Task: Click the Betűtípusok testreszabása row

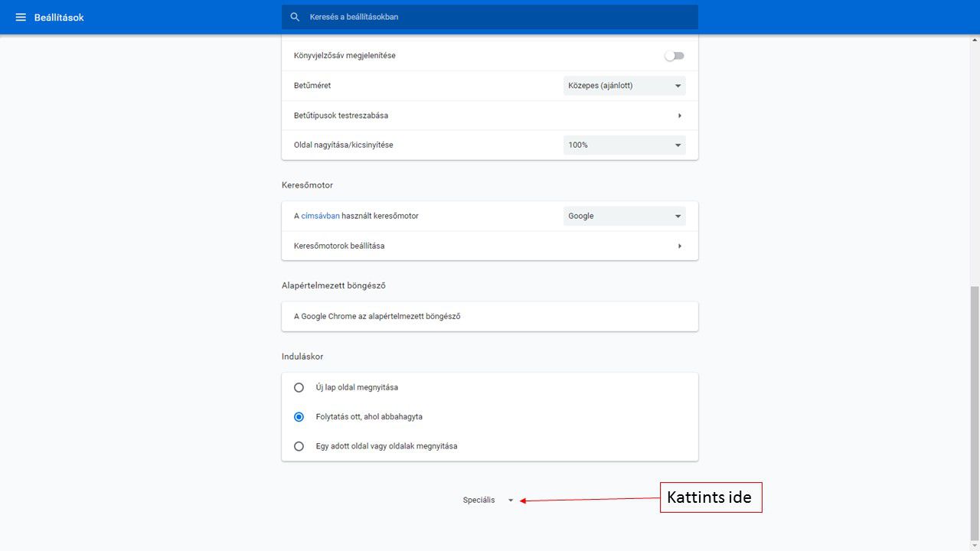Action: 459,116
